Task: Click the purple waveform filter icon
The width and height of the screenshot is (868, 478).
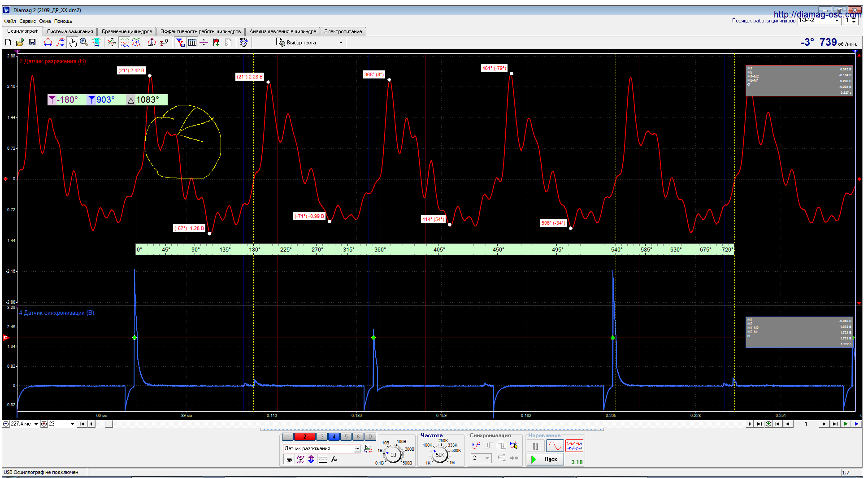Action: (x=300, y=459)
